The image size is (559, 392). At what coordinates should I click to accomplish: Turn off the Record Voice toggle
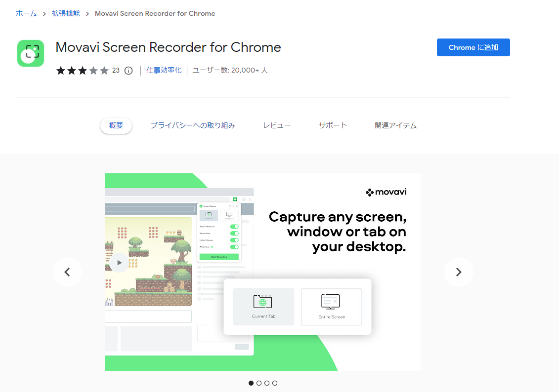(234, 233)
